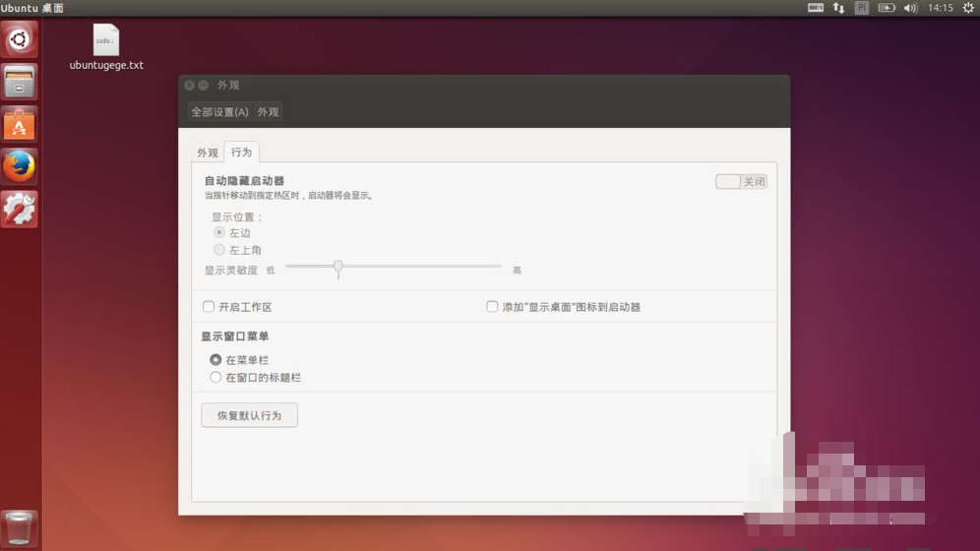The width and height of the screenshot is (980, 551).
Task: Select 在菜单栏 window menu option
Action: pyautogui.click(x=215, y=360)
